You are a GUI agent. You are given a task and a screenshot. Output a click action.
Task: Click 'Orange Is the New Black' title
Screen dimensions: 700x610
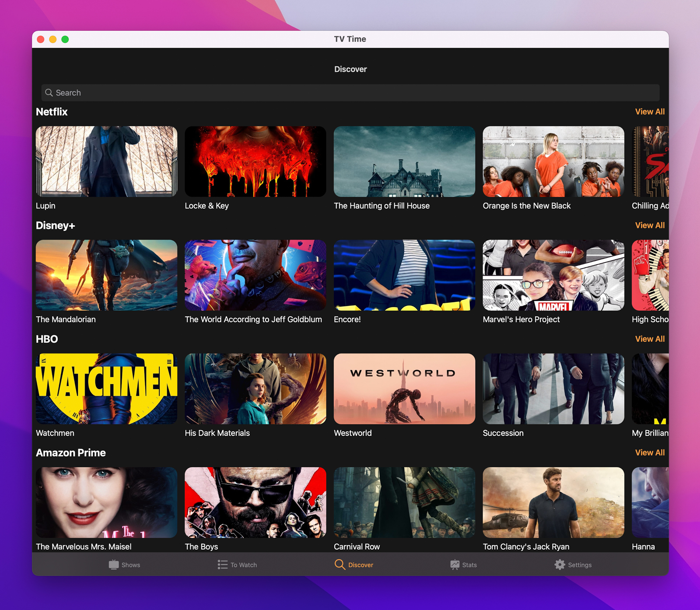click(527, 206)
